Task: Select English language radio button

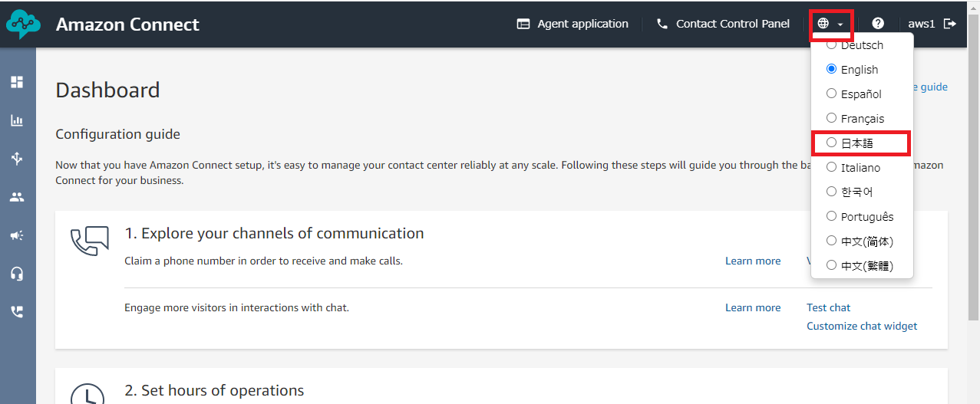Action: (831, 69)
